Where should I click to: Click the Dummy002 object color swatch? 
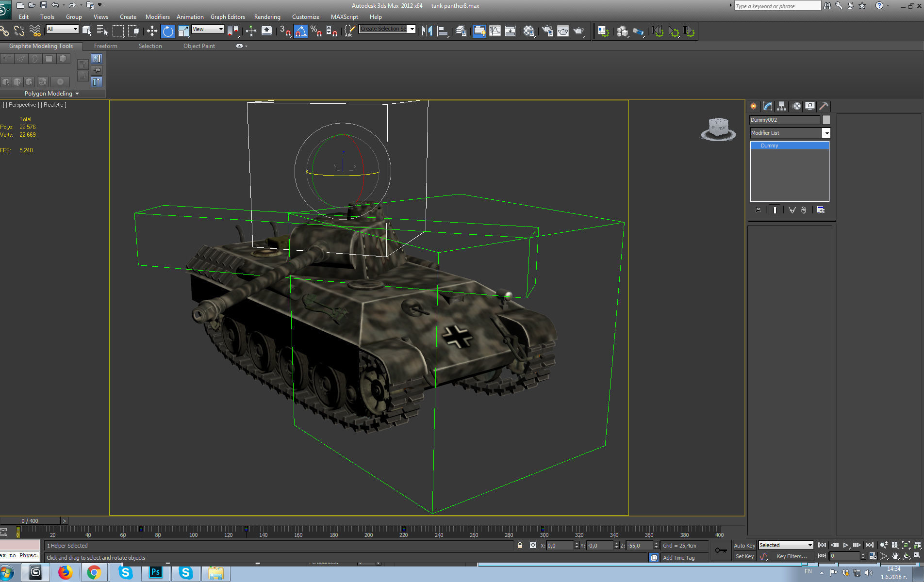(x=826, y=120)
